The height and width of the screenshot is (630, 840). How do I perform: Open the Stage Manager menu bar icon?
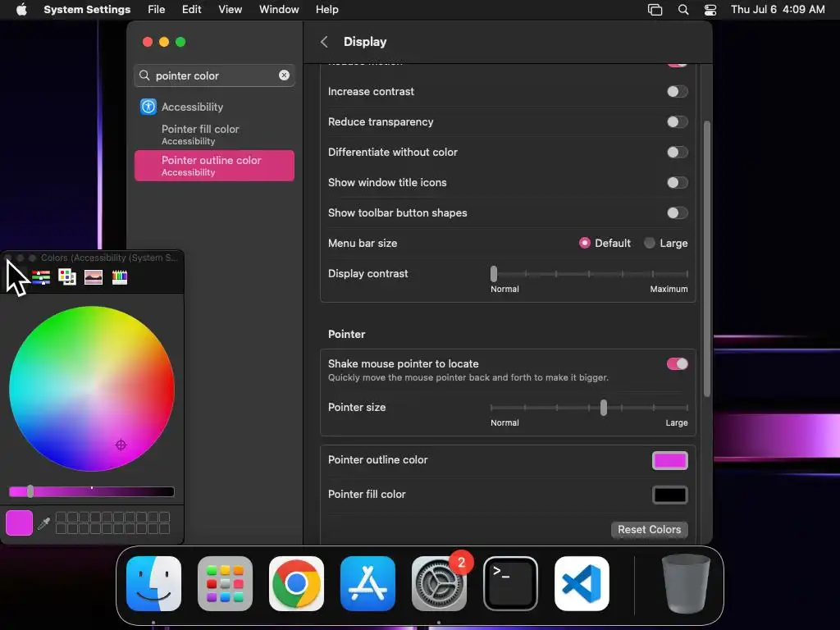[x=655, y=10]
